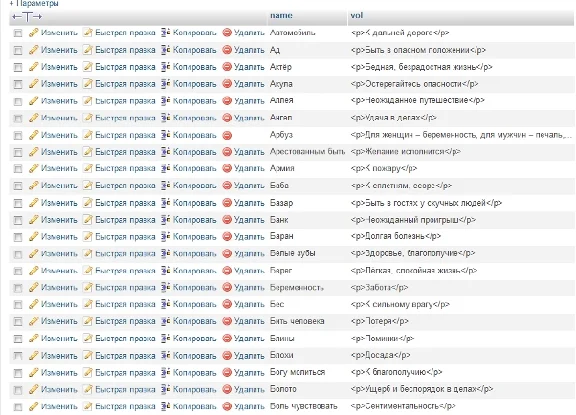
Task: Click the red delete icon in the Богу молиться row
Action: [227, 372]
